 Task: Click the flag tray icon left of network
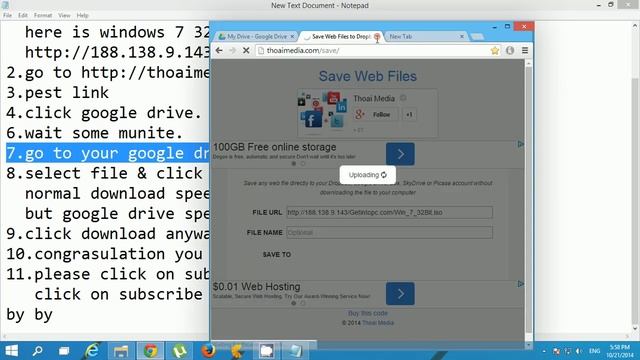[556, 351]
